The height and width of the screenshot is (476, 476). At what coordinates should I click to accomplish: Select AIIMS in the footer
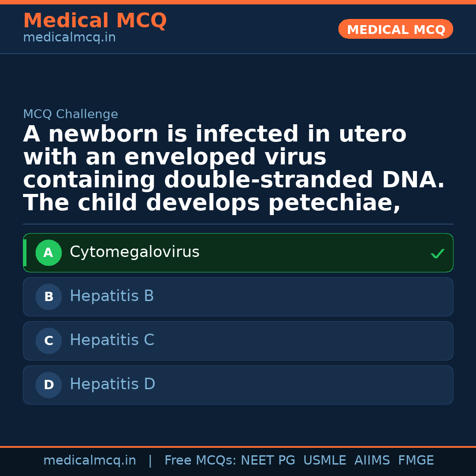[x=372, y=461]
